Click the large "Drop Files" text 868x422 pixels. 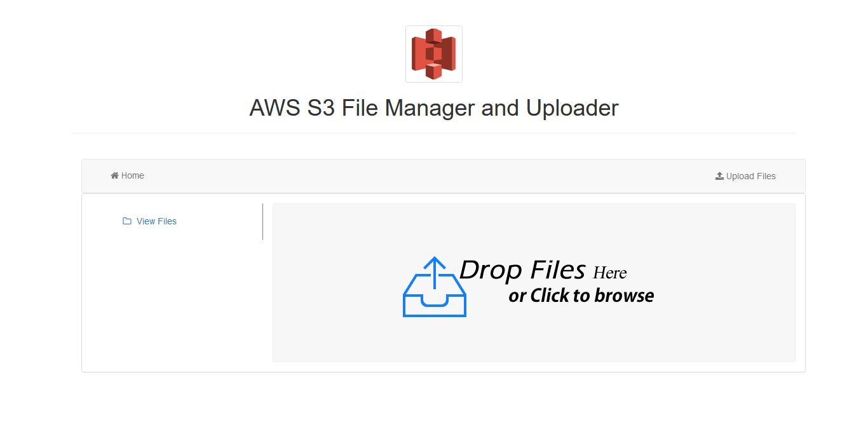(x=522, y=271)
